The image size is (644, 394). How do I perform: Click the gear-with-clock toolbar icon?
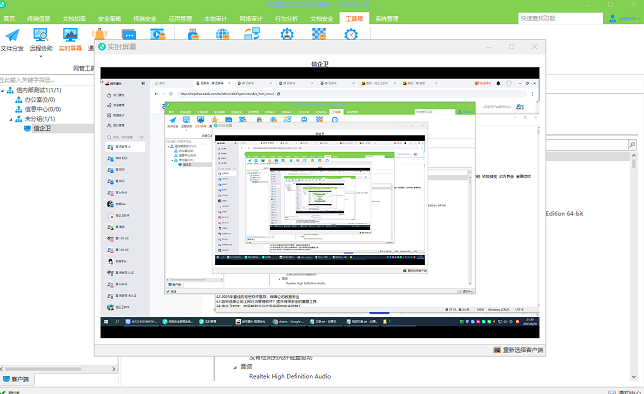351,34
